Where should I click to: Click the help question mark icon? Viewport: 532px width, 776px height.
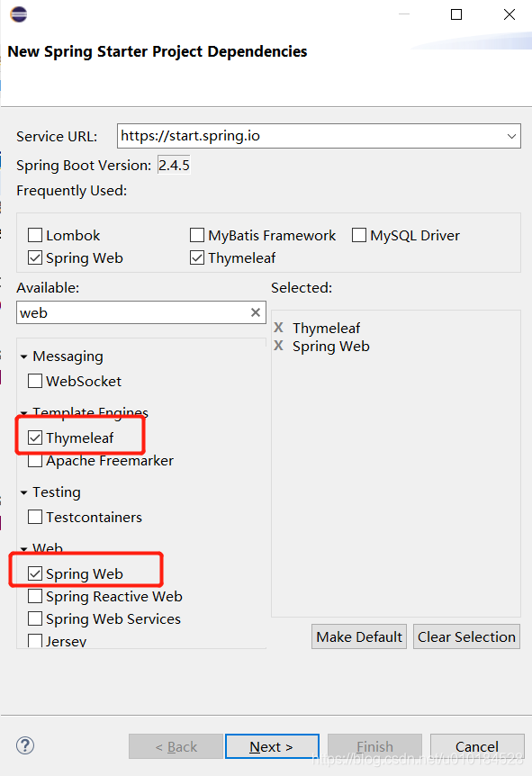24,745
